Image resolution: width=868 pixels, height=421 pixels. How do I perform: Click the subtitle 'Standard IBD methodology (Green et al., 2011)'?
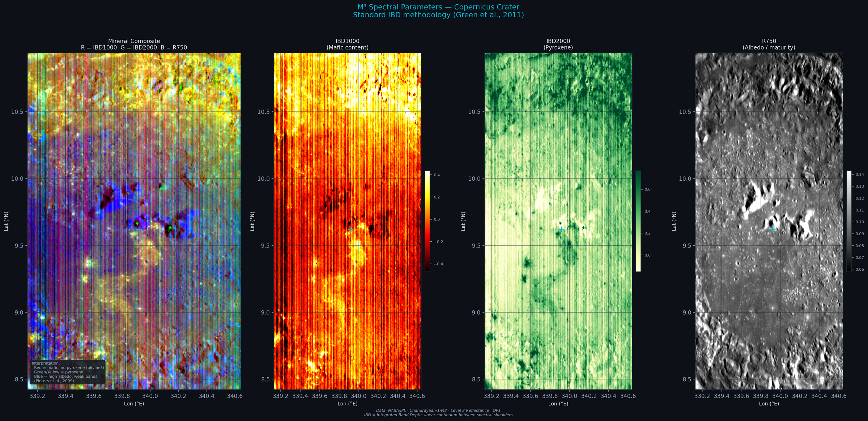[x=438, y=15]
